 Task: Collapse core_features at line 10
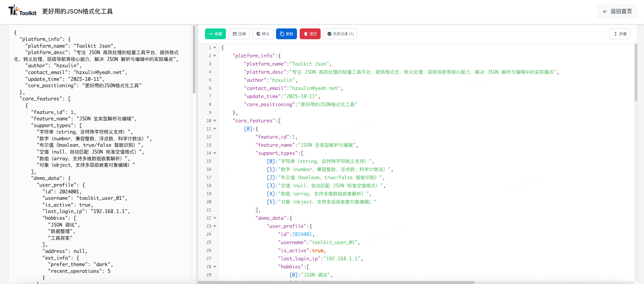pyautogui.click(x=215, y=121)
